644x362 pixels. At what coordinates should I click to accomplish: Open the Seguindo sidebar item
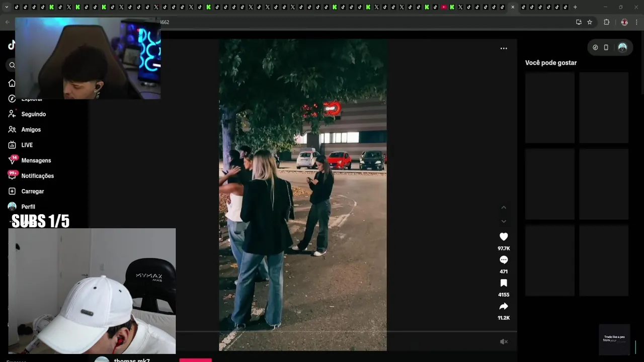click(34, 114)
